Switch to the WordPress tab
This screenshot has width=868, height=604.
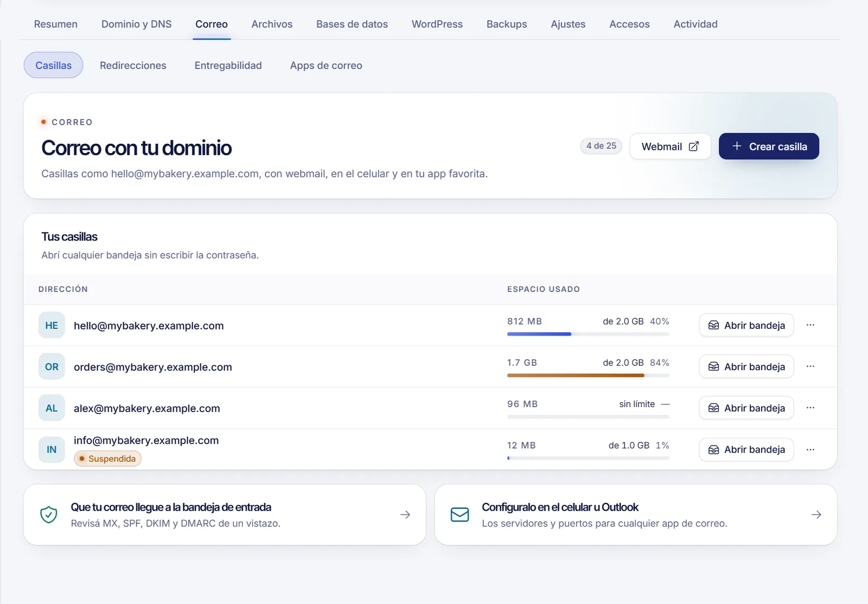(x=437, y=24)
